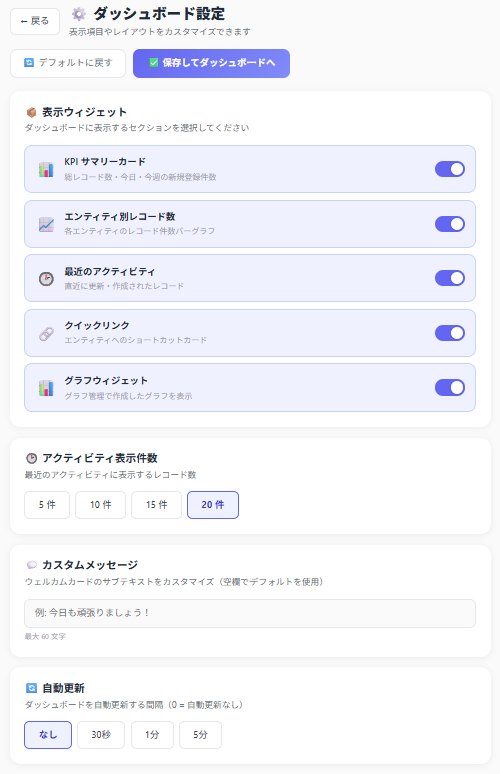
Task: Click the speech bubble icon beside カスタムメッセージ
Action: coord(31,565)
